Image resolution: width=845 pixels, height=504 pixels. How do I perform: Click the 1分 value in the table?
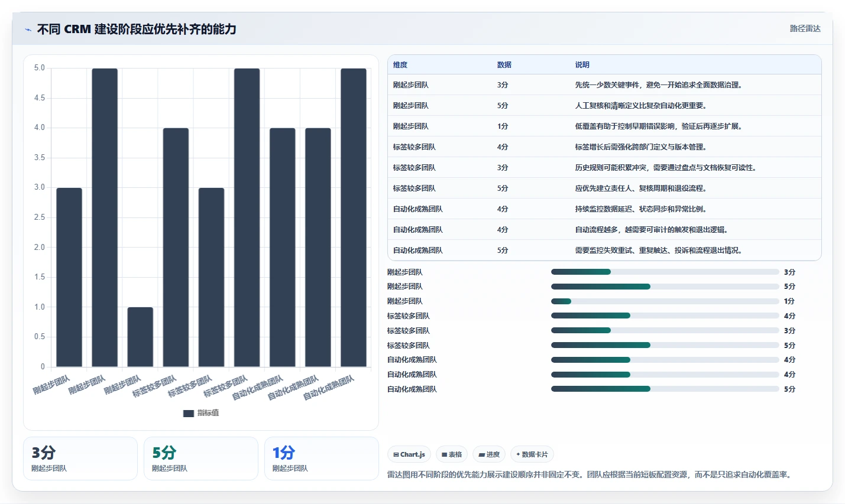503,126
